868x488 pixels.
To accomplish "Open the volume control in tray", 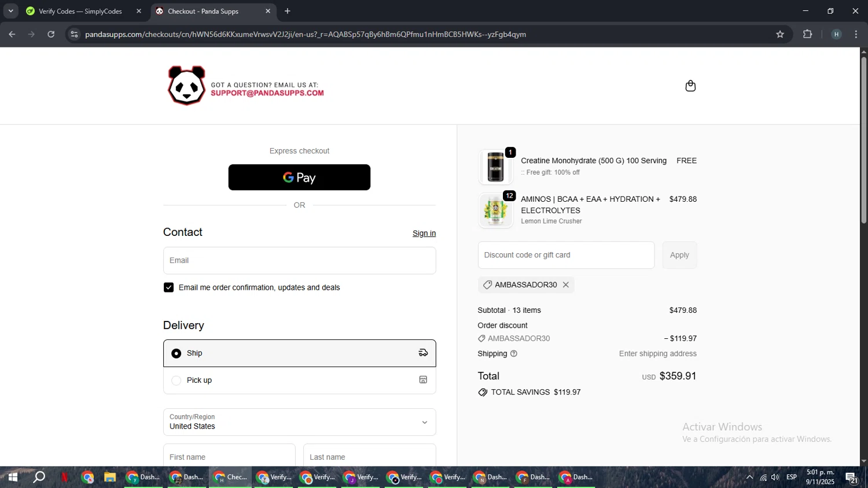I will pos(775,478).
